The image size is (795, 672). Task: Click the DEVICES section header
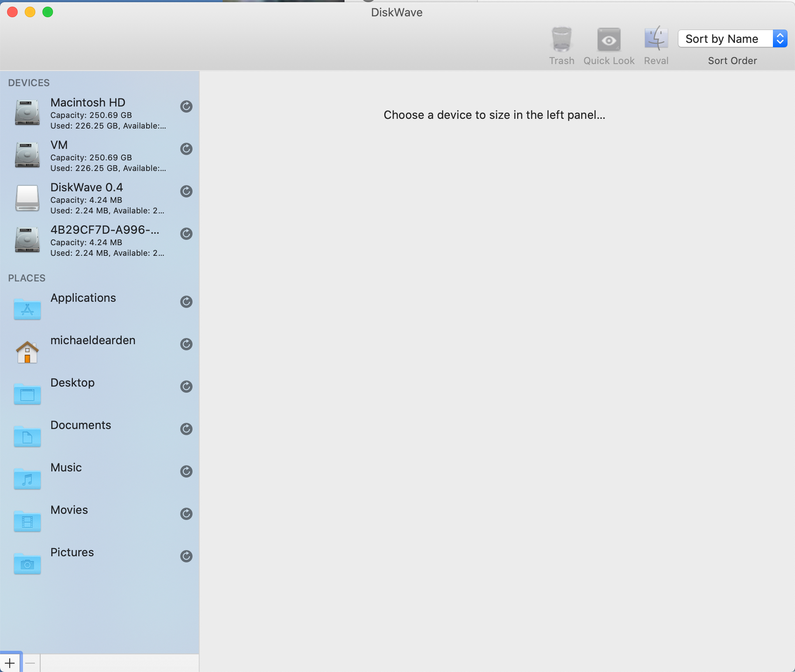[x=29, y=83]
